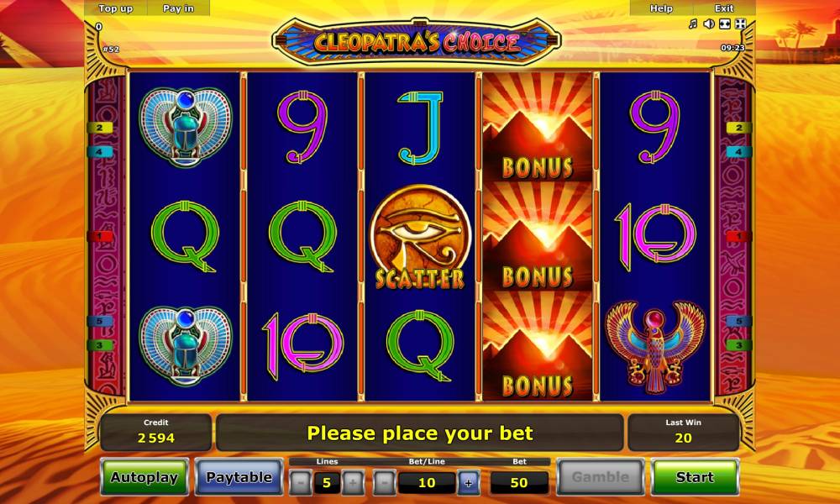Select the red payline 1 marker on left
The width and height of the screenshot is (840, 504).
tap(100, 236)
